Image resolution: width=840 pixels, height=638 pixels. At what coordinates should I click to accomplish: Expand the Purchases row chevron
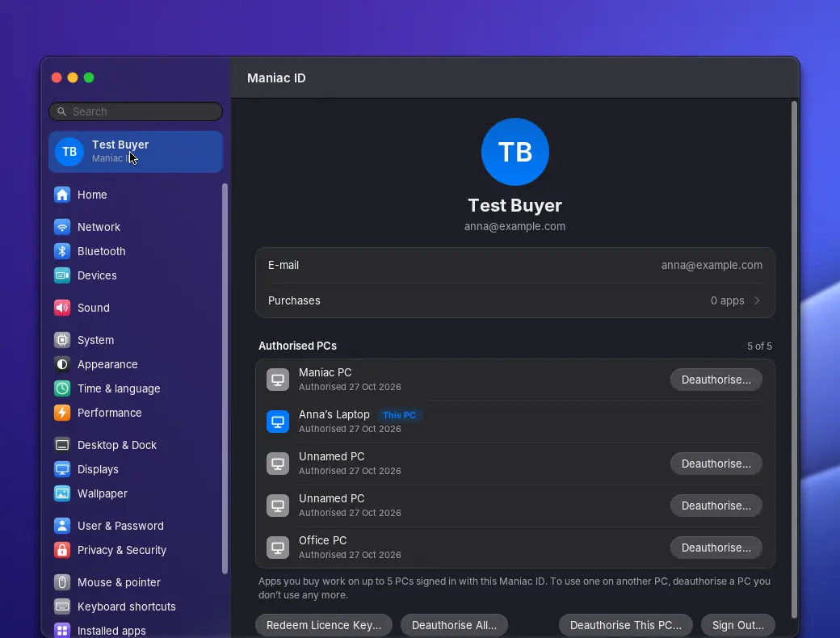757,301
